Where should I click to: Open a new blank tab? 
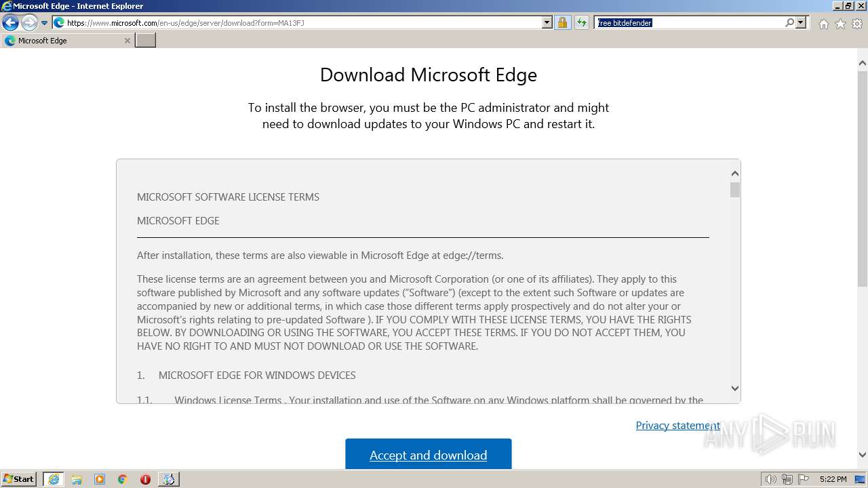146,41
